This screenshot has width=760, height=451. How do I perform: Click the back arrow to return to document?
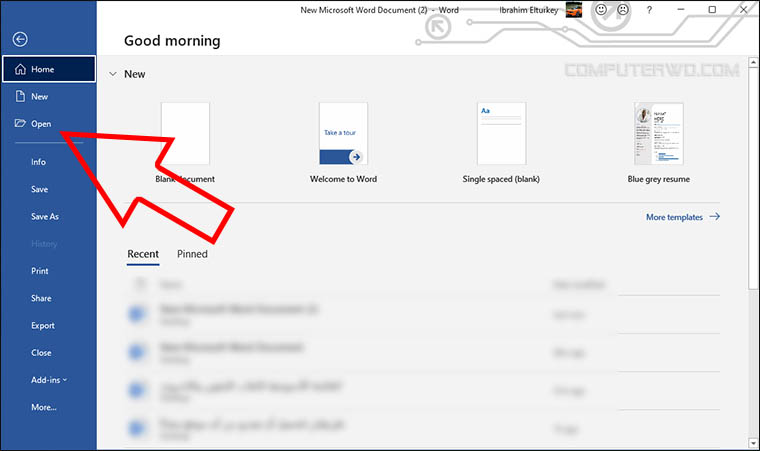tap(20, 39)
